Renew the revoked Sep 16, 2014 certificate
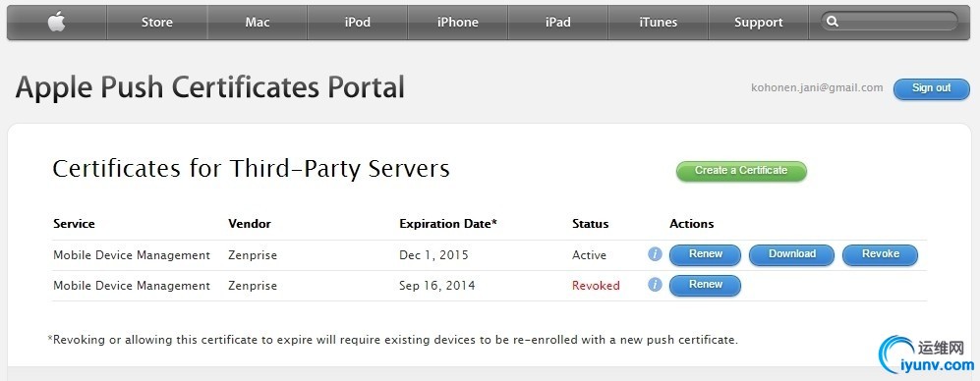The image size is (980, 381). pos(705,286)
